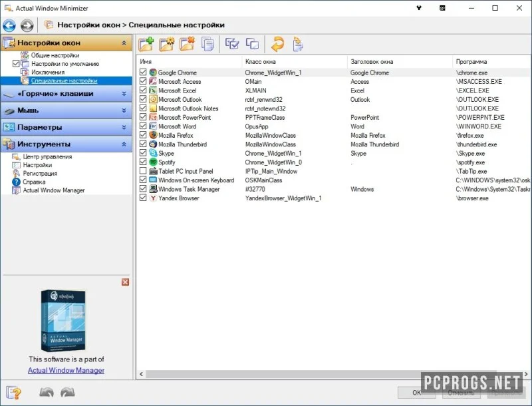Viewport: 532px width, 406px height.
Task: Uncheck the Microsoft Outlook rule checkbox
Action: pyautogui.click(x=143, y=99)
